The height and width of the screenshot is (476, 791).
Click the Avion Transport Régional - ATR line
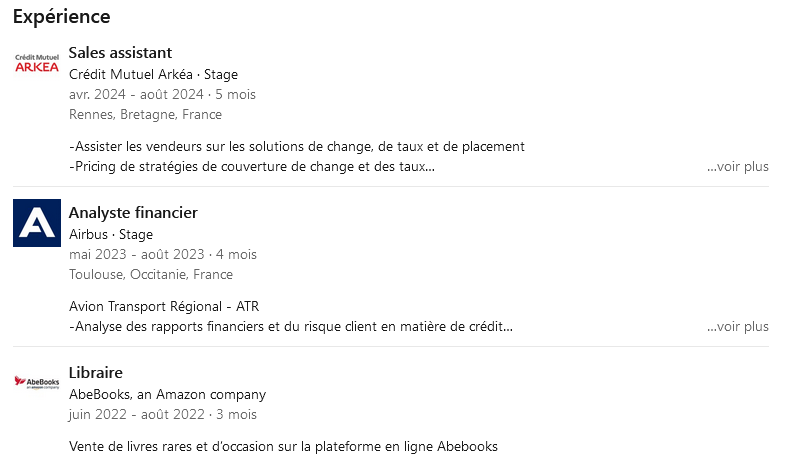pos(164,307)
